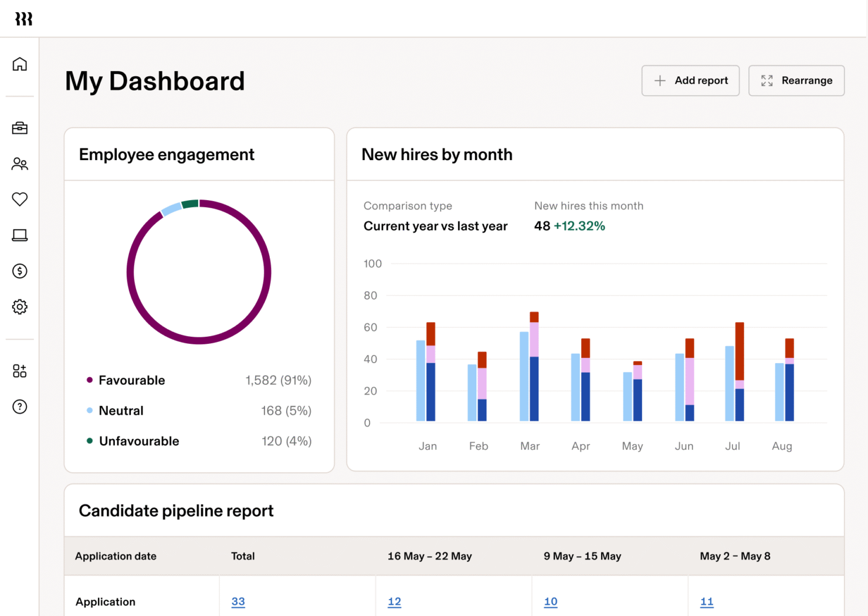This screenshot has width=868, height=616.
Task: Click the 11 link under May 2 – May 8
Action: tap(707, 601)
